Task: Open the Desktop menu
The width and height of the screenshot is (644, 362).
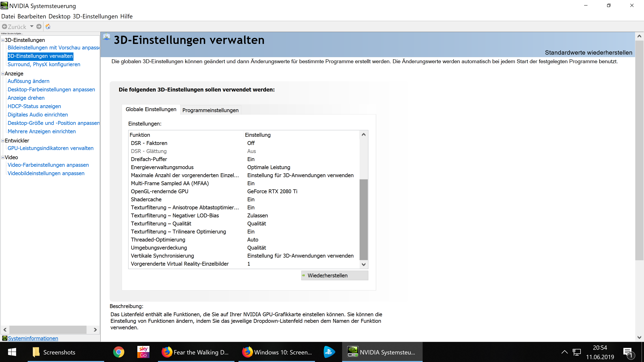Action: pyautogui.click(x=59, y=16)
